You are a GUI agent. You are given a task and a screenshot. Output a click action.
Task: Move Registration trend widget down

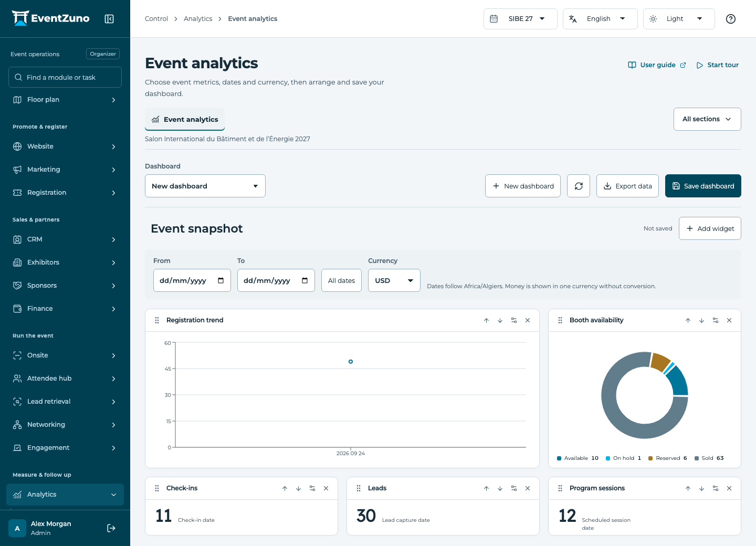pos(500,320)
